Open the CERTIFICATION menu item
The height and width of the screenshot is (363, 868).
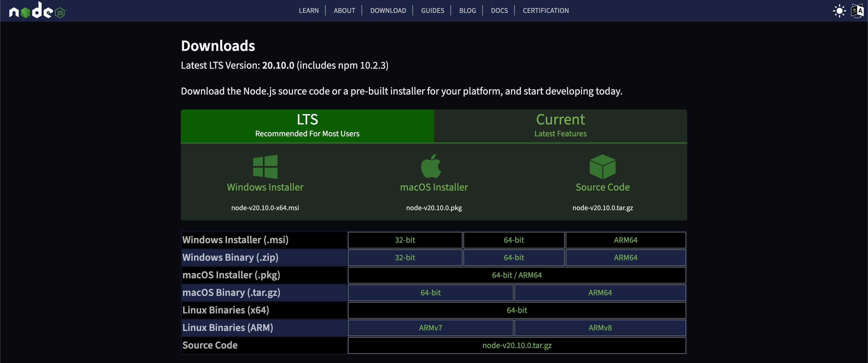pos(546,10)
